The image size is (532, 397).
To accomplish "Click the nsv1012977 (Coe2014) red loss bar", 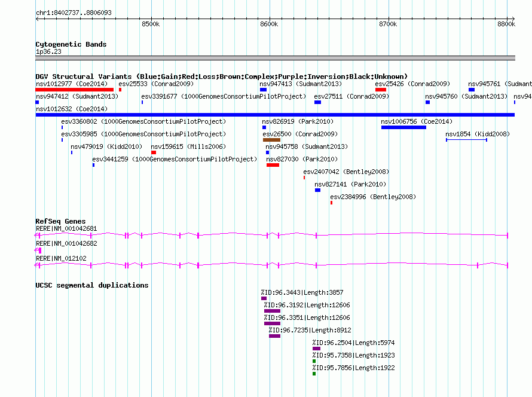I will click(x=74, y=90).
